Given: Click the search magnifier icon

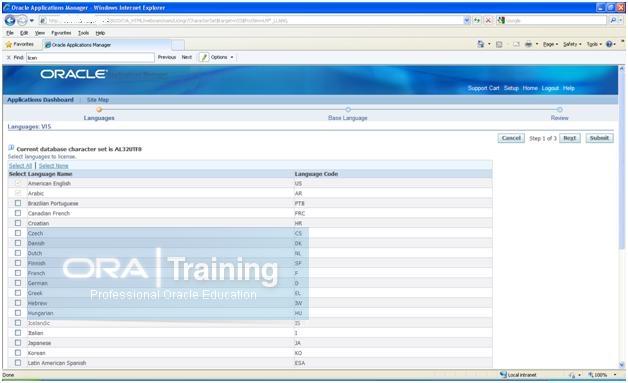Looking at the screenshot, I should tap(613, 20).
